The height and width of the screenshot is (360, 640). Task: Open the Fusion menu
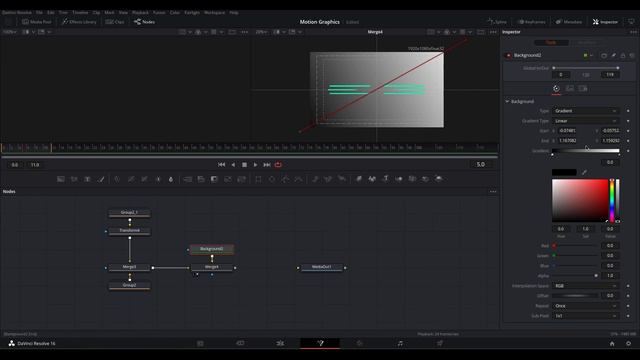(159, 13)
